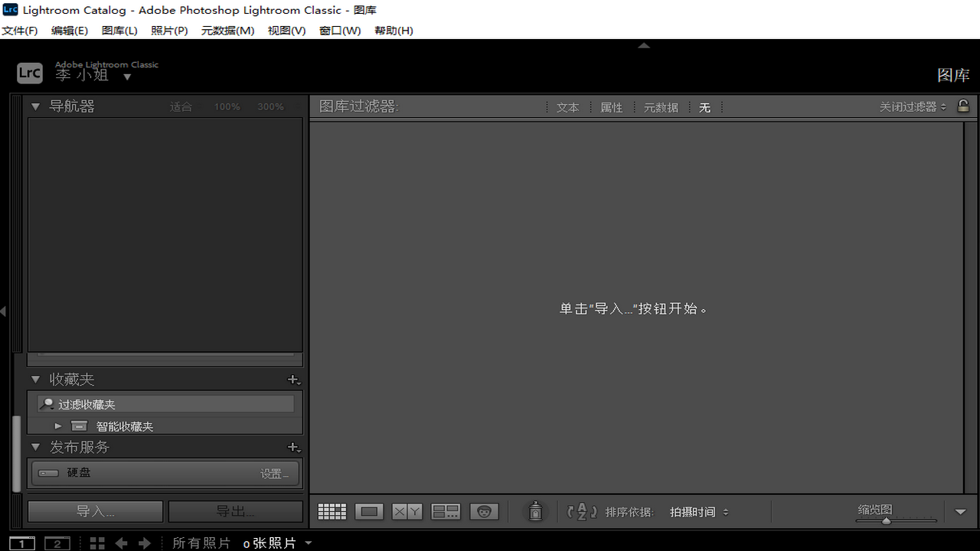Select the Survey view icon
The image size is (980, 551).
[x=446, y=510]
